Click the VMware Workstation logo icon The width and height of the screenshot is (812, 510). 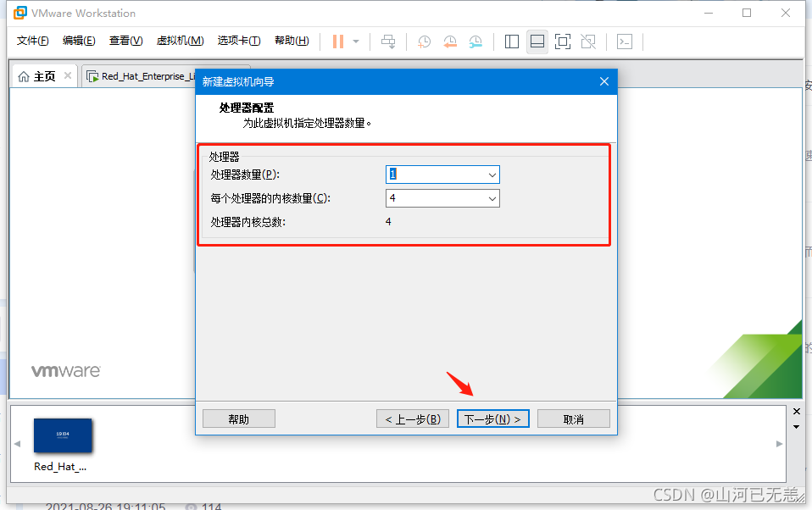tap(19, 13)
